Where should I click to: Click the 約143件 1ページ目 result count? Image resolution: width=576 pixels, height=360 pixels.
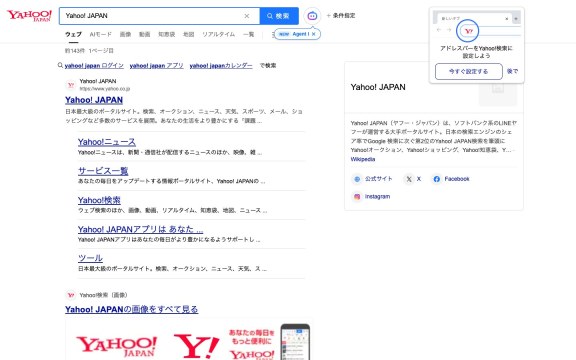pos(89,50)
